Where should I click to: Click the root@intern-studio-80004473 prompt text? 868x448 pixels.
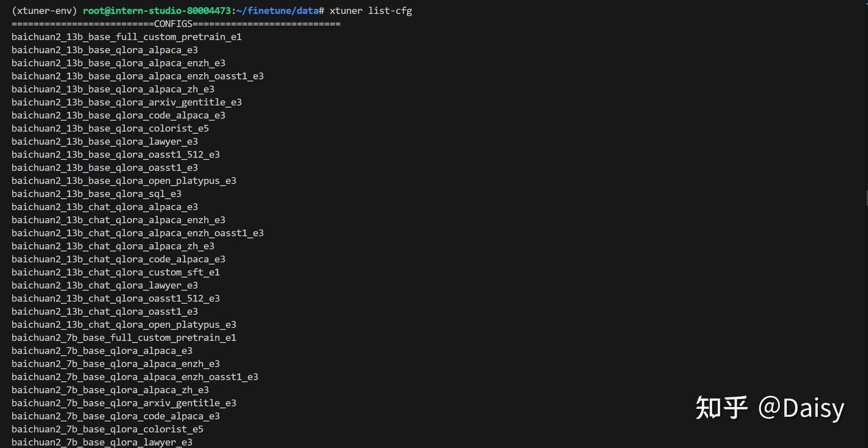click(157, 11)
